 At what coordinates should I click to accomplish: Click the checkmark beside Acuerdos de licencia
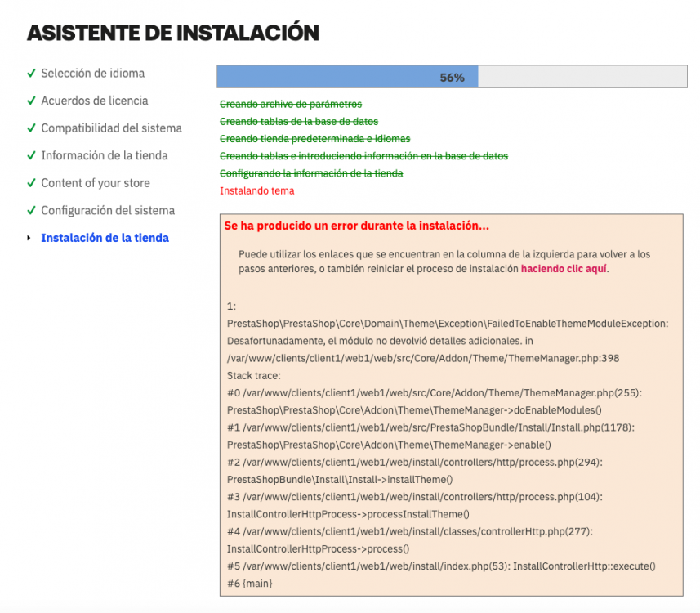pyautogui.click(x=31, y=101)
